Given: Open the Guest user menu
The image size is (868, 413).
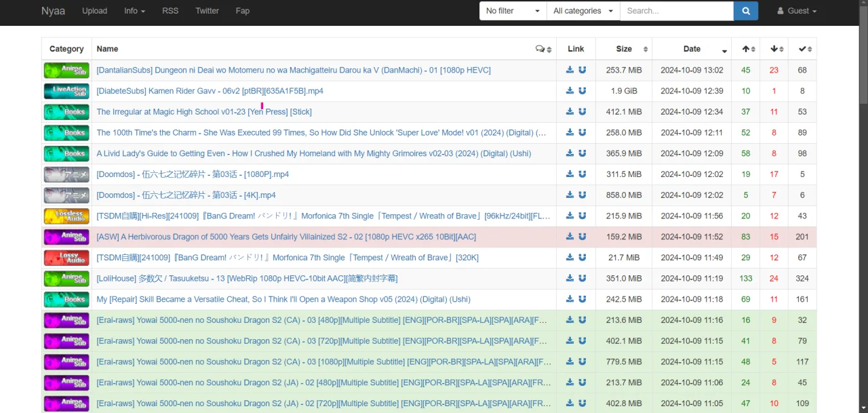Looking at the screenshot, I should (x=797, y=11).
